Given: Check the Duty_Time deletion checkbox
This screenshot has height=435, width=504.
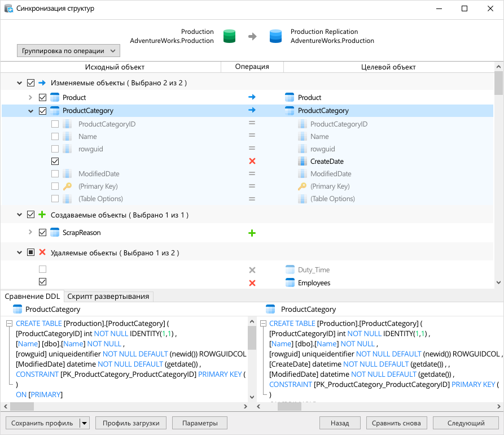Looking at the screenshot, I should [x=42, y=269].
